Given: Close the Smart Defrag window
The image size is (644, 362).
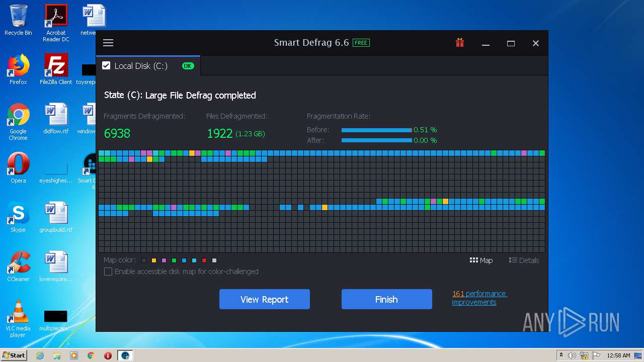Looking at the screenshot, I should click(536, 43).
